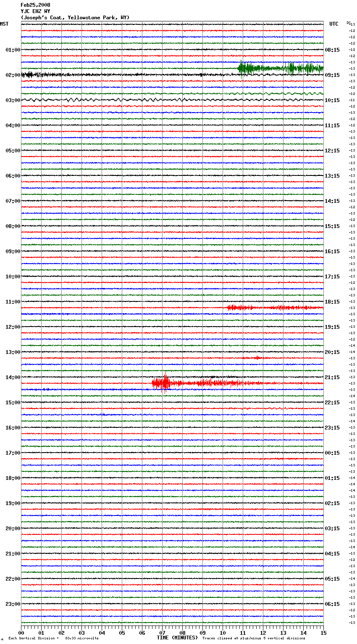Screen dimensions: 357x644
Task: Click the large green seismic event burst
Action: [281, 68]
